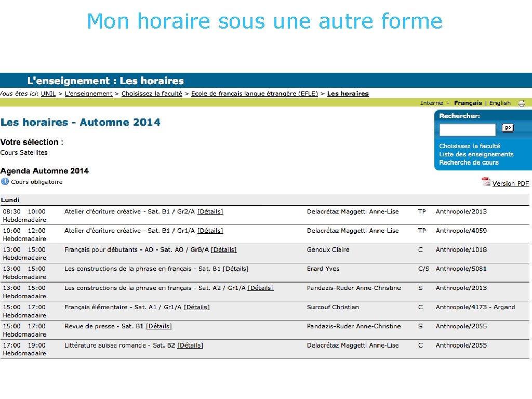This screenshot has height=399, width=532.
Task: Click the 10:00 12:00 time slot
Action: (24, 231)
